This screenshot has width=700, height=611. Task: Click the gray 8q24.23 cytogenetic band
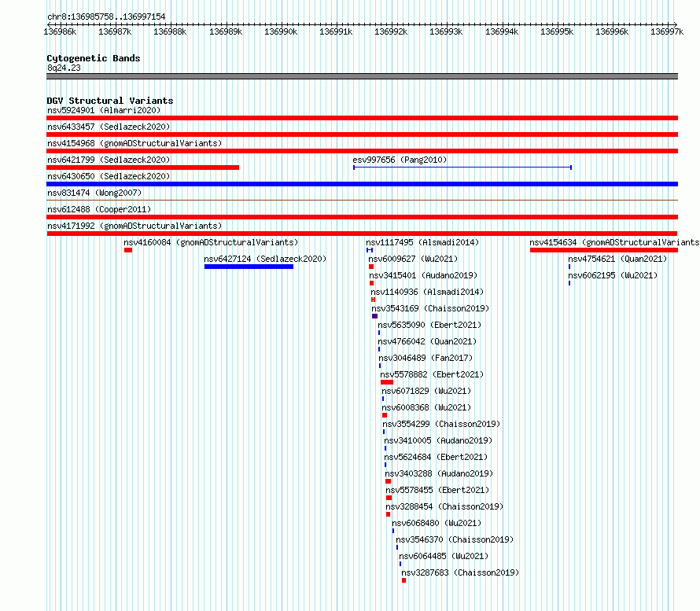pos(362,76)
